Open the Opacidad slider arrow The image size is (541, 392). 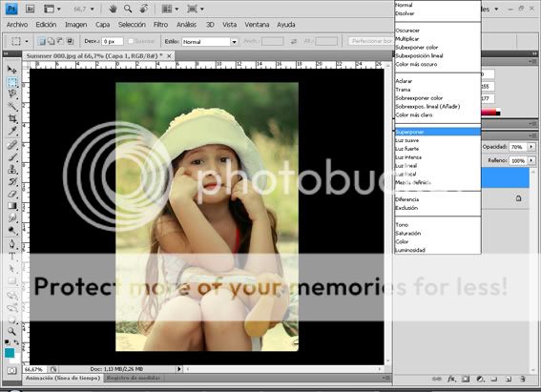click(x=531, y=147)
